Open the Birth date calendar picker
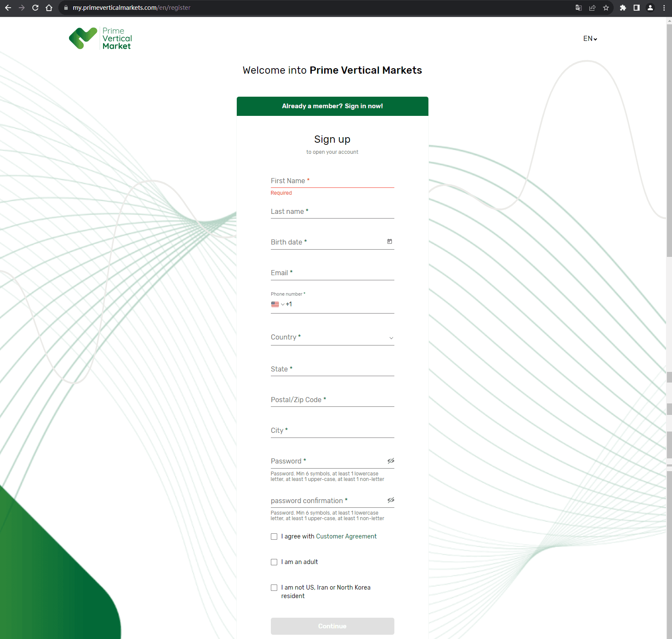 tap(390, 242)
